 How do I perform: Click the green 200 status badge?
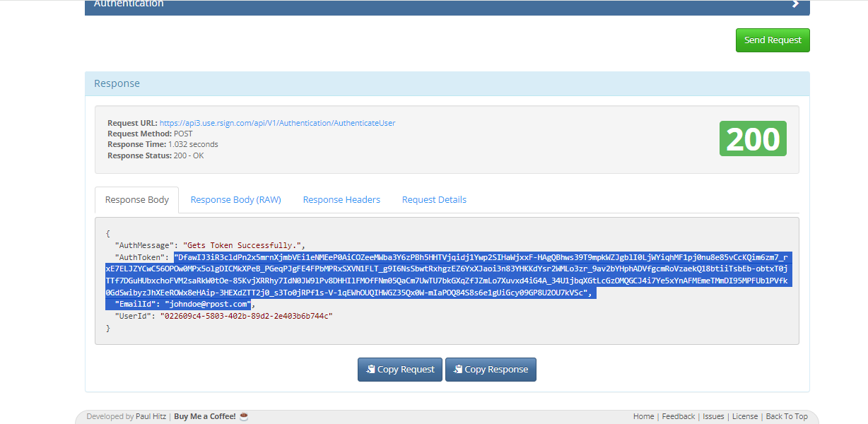[753, 139]
